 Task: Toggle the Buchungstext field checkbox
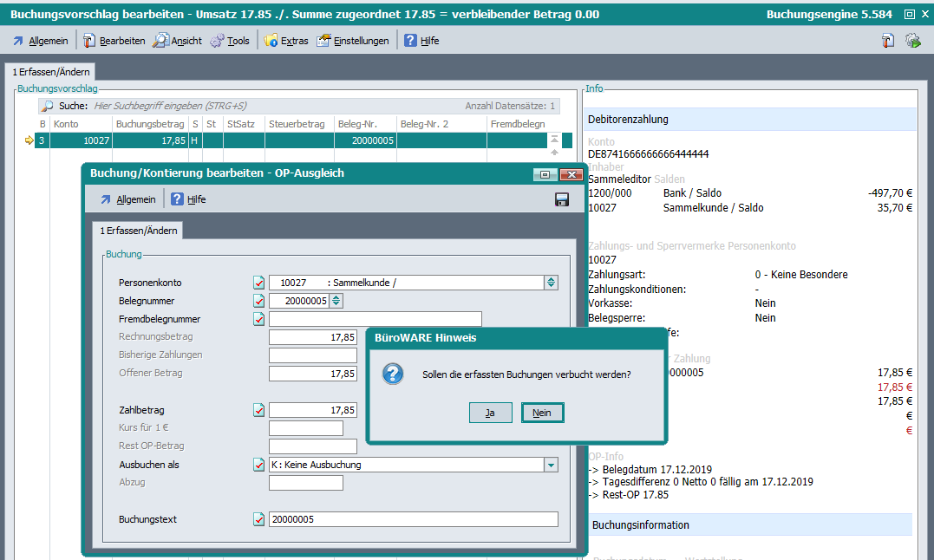point(258,519)
